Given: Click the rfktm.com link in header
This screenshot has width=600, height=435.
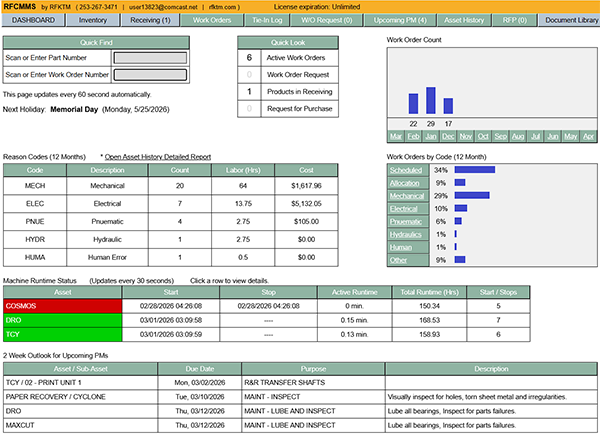Looking at the screenshot, I should pyautogui.click(x=236, y=6).
